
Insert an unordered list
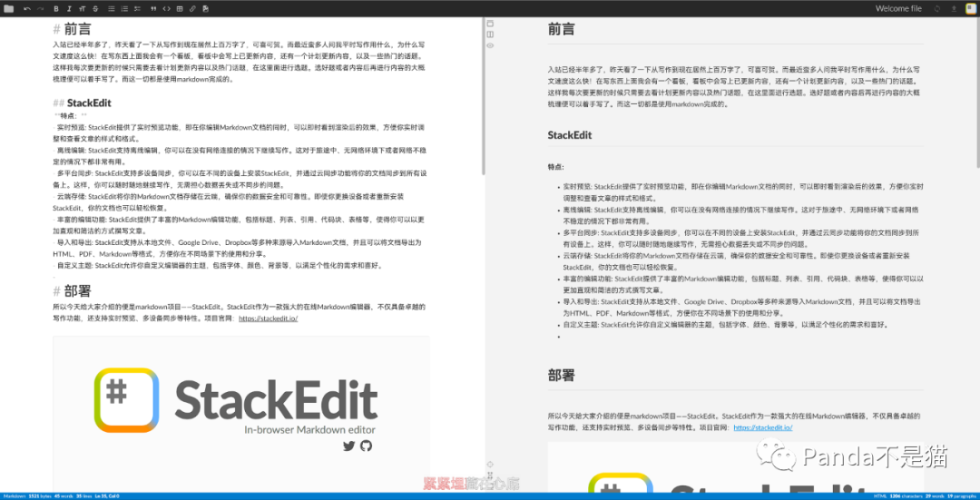112,9
